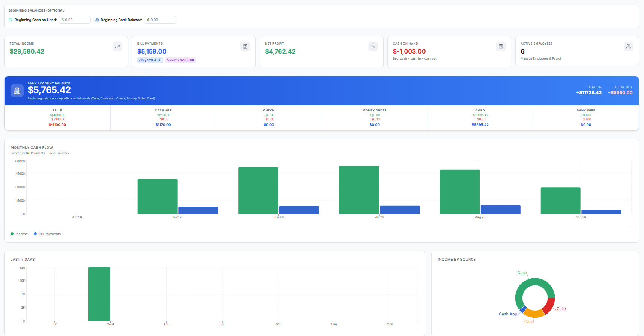Select the Cash App balance column

click(163, 118)
